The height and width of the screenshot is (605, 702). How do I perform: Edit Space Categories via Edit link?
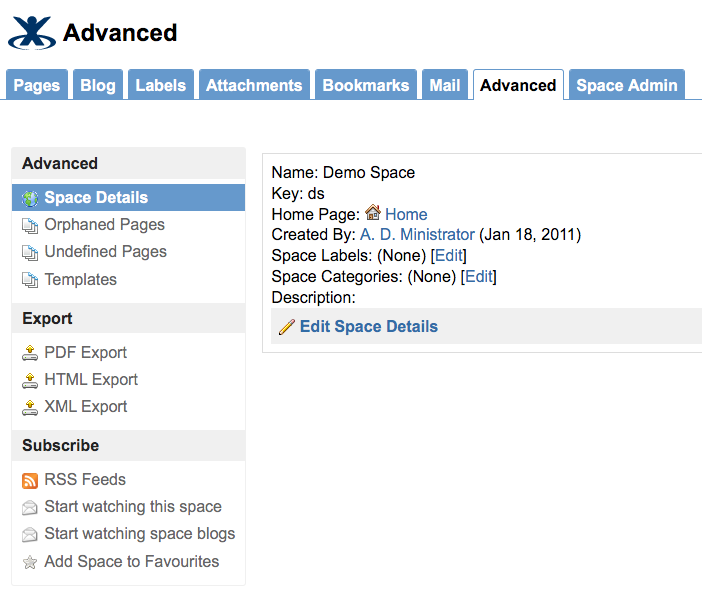[x=479, y=276]
